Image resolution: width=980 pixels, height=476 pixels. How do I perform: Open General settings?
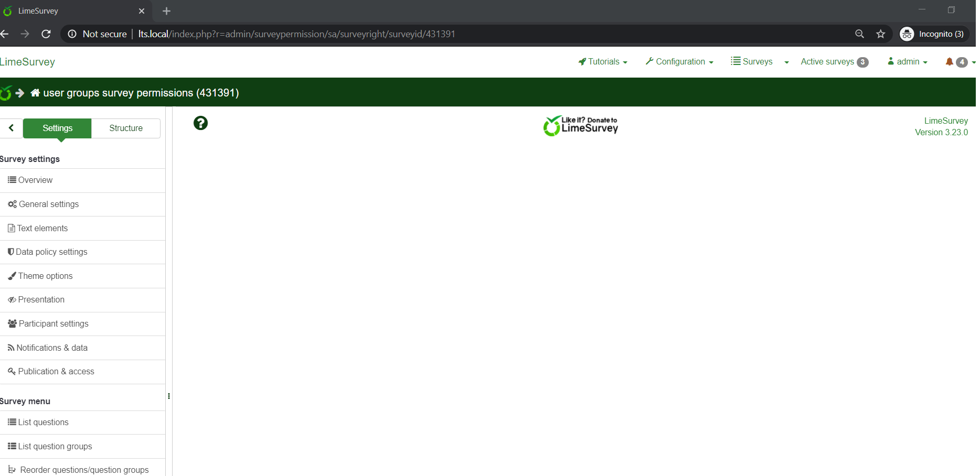pos(82,204)
